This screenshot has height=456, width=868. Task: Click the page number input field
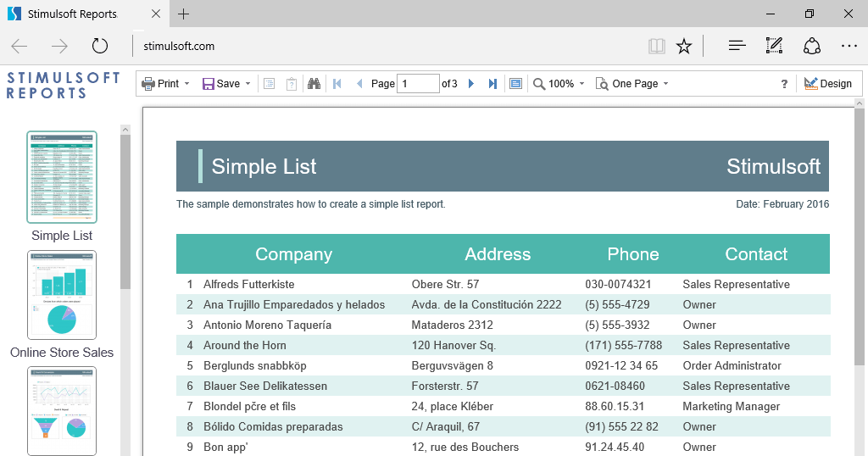(x=418, y=84)
